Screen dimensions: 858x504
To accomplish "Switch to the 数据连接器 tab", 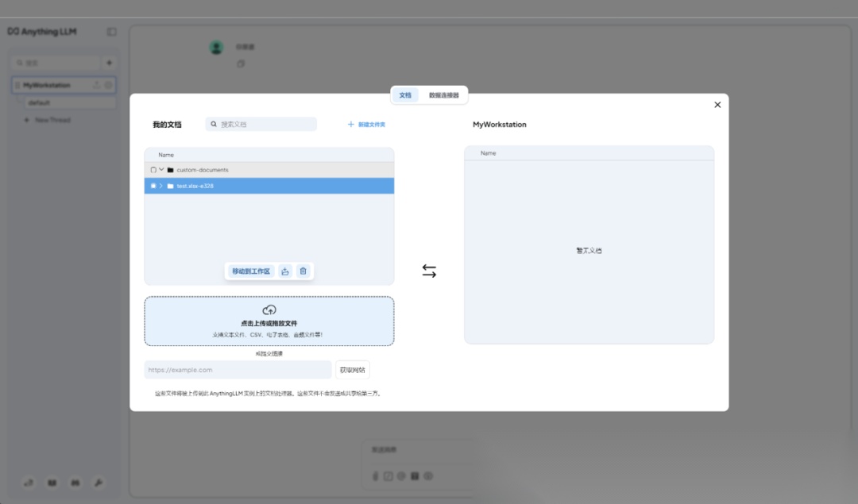I will point(444,95).
